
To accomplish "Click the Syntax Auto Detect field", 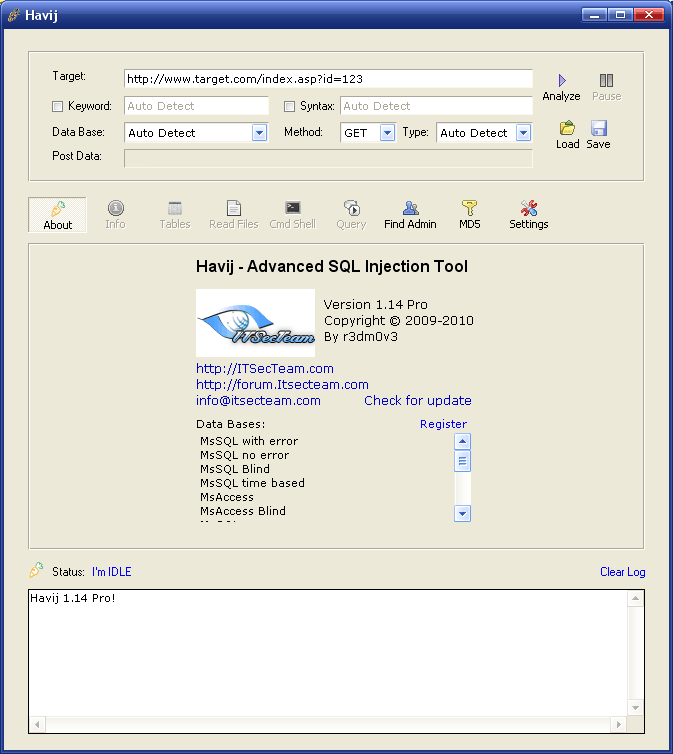I will point(436,106).
